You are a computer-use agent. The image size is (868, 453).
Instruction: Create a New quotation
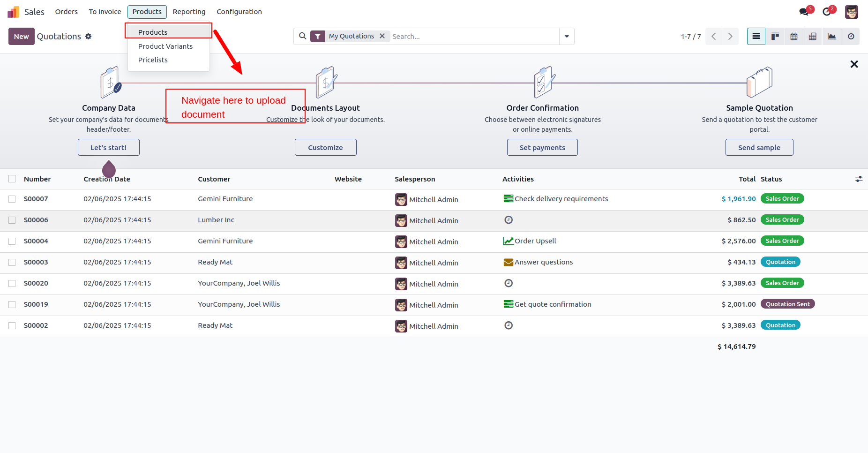pos(21,37)
